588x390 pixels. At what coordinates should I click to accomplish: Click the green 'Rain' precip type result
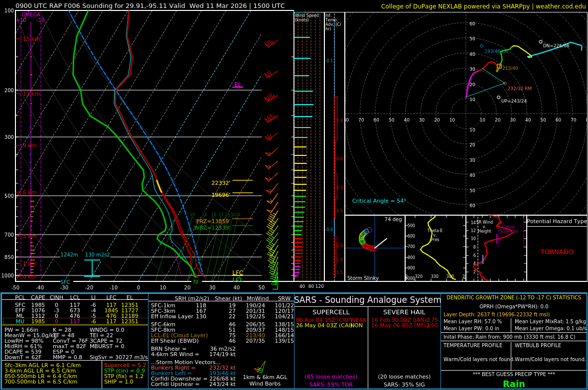coord(514,384)
